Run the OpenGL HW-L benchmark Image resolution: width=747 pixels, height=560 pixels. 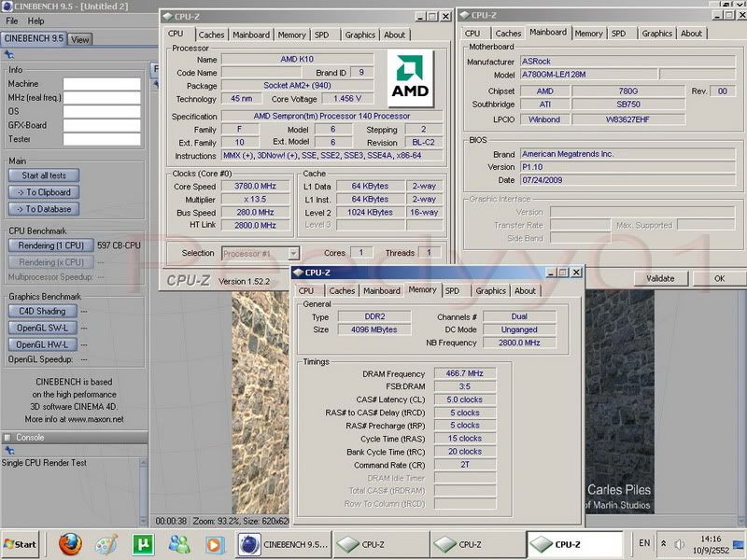tap(42, 344)
